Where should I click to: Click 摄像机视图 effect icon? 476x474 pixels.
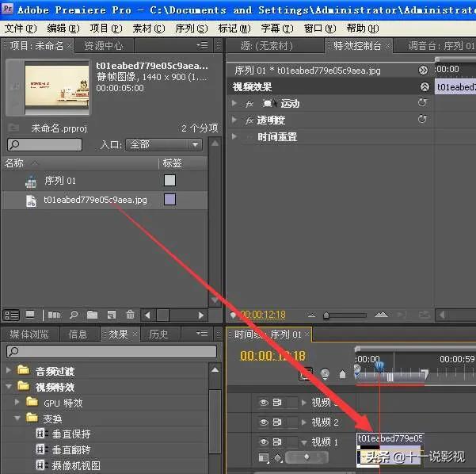[x=40, y=464]
